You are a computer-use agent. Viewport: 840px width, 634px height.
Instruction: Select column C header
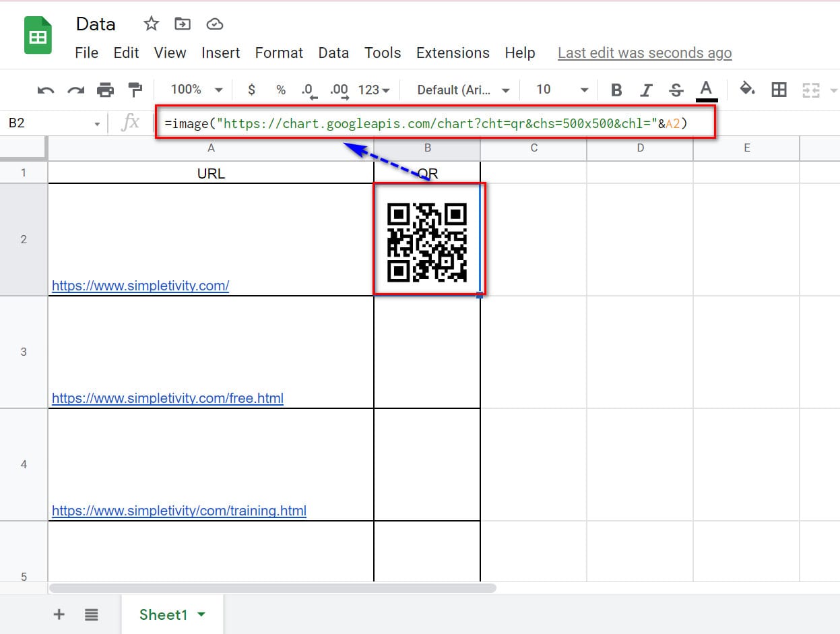click(534, 148)
